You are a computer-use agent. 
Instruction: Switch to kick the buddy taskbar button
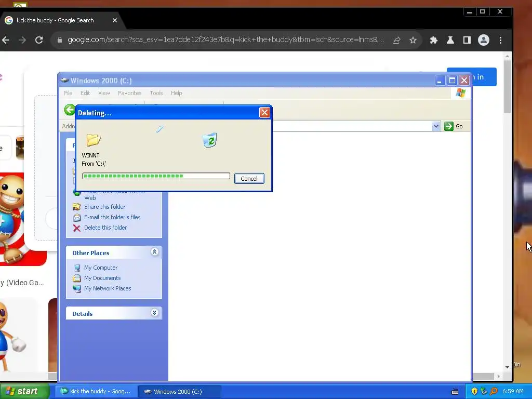coord(96,391)
